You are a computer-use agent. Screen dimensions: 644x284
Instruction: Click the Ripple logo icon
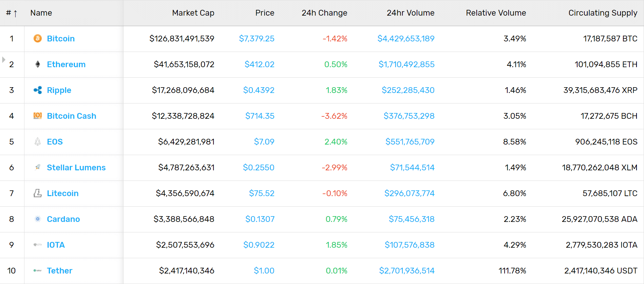click(38, 90)
